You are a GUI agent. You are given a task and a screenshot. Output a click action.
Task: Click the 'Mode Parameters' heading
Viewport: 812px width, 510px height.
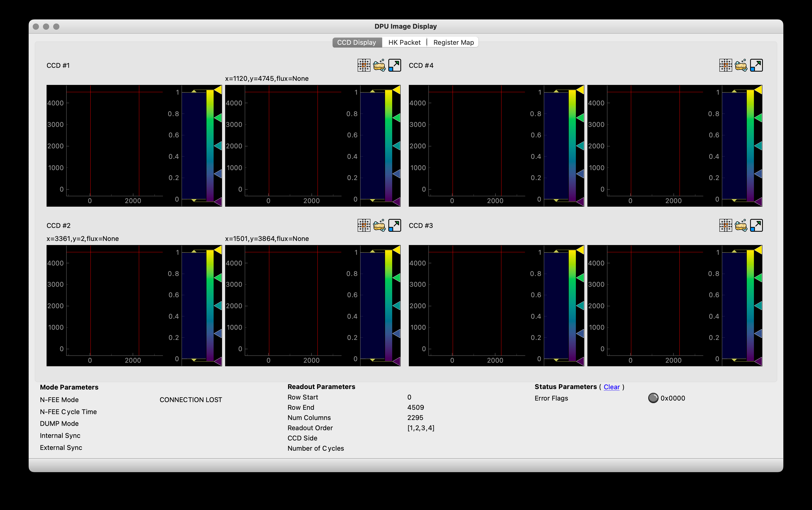[69, 387]
